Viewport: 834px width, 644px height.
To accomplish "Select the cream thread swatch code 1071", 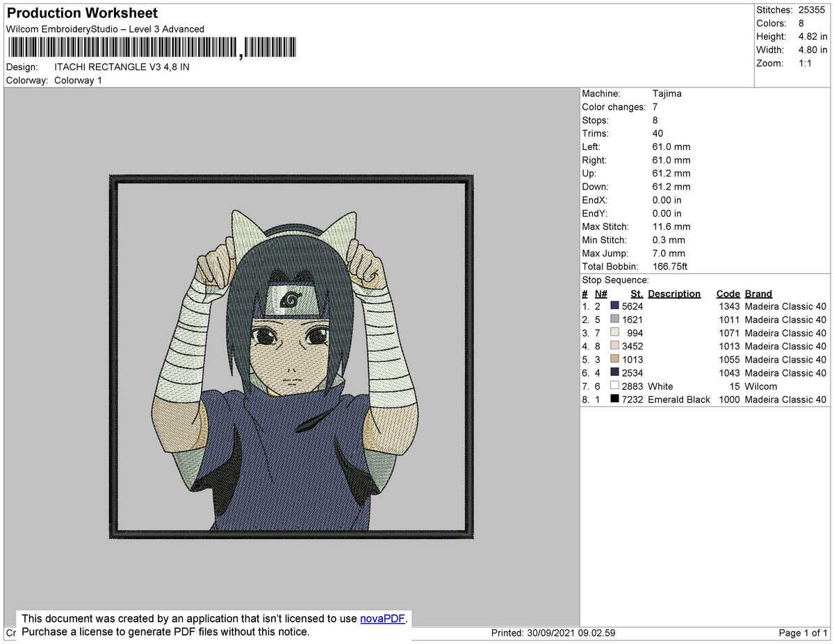I will [614, 333].
